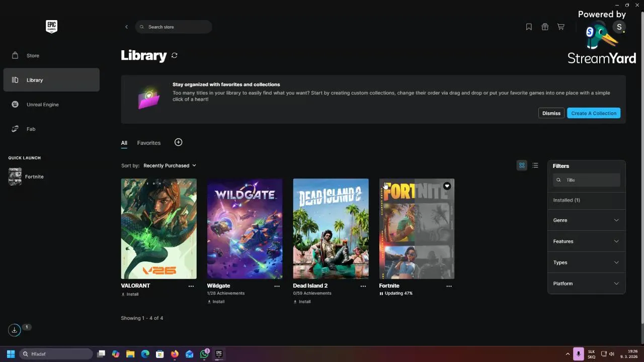This screenshot has height=362, width=644.
Task: Expand the Genre filter
Action: pyautogui.click(x=586, y=220)
